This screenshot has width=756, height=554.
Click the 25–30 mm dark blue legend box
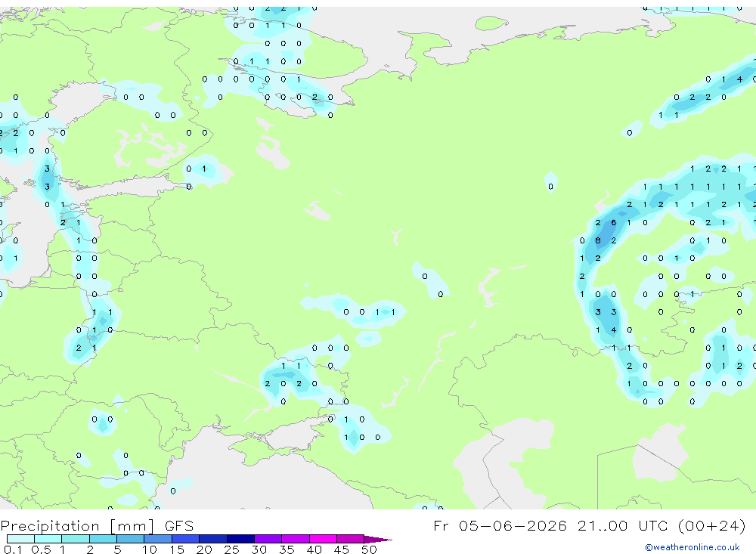[x=240, y=539]
